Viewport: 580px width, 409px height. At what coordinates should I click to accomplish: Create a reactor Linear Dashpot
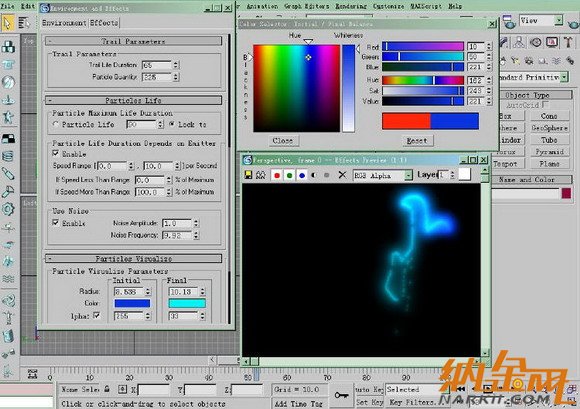(x=8, y=173)
